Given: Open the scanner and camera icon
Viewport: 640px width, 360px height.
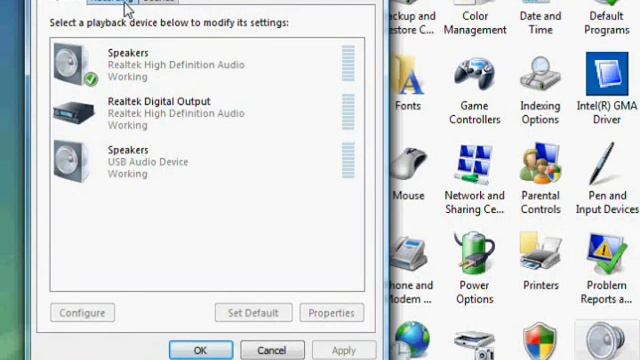Looking at the screenshot, I should tap(474, 346).
